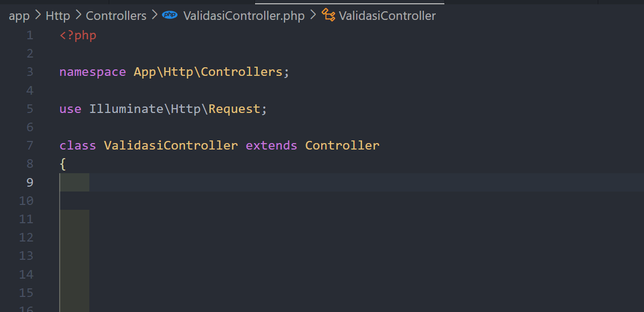Click the 'class' keyword on line 7
The height and width of the screenshot is (312, 644).
pos(77,145)
